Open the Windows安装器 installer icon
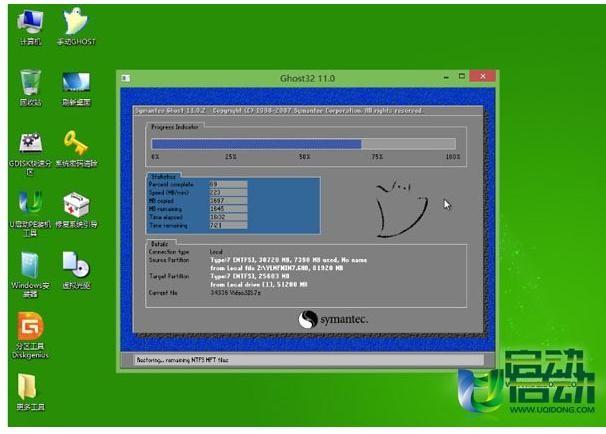 click(30, 275)
